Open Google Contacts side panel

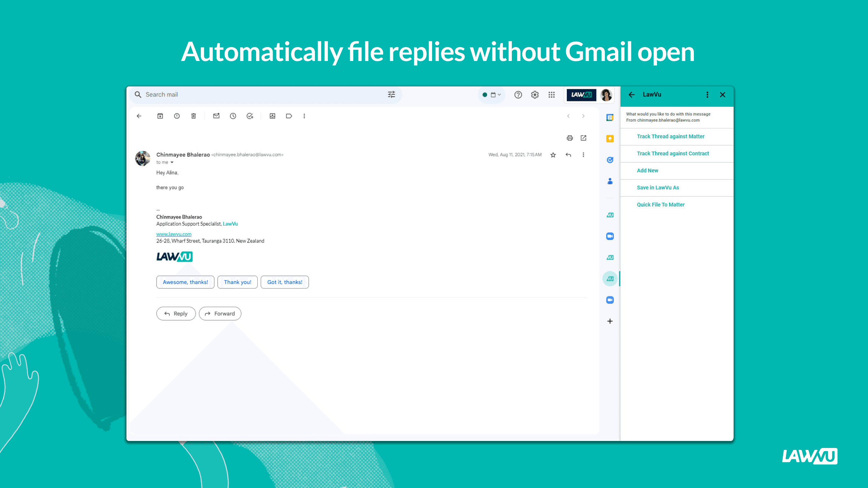pos(610,181)
